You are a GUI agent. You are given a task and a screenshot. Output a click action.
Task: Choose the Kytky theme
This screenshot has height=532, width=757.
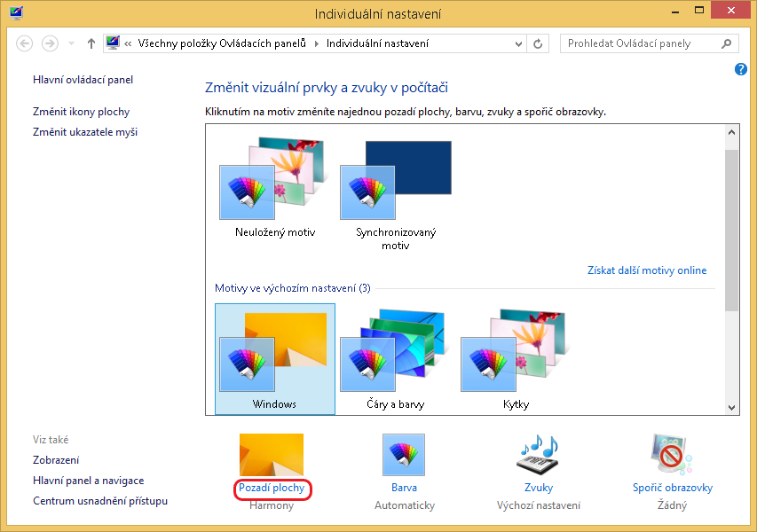tap(516, 358)
